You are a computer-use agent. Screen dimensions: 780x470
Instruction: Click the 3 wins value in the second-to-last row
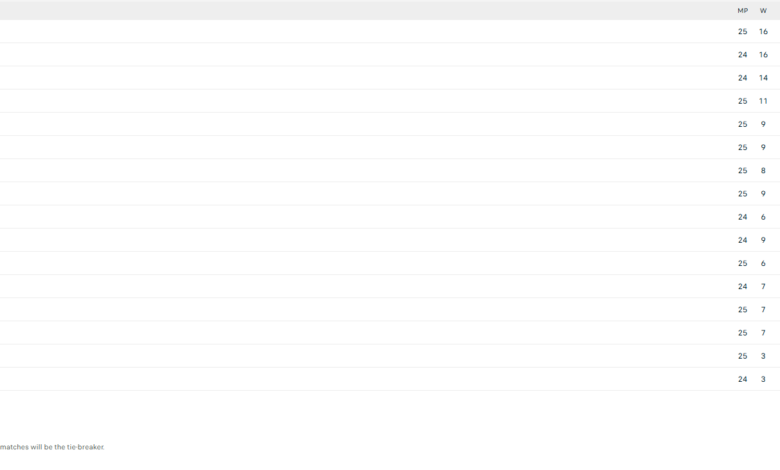[763, 356]
